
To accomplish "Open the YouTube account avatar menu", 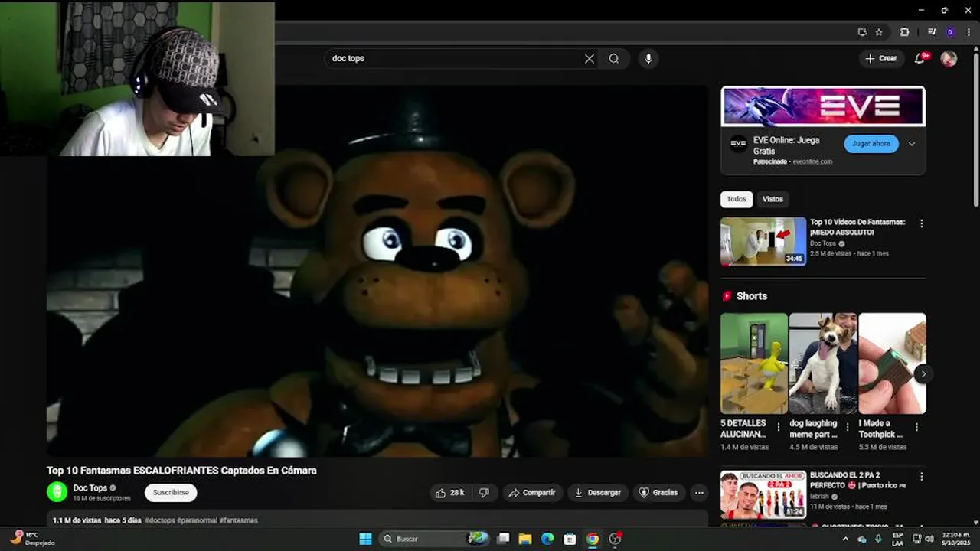I will (949, 59).
